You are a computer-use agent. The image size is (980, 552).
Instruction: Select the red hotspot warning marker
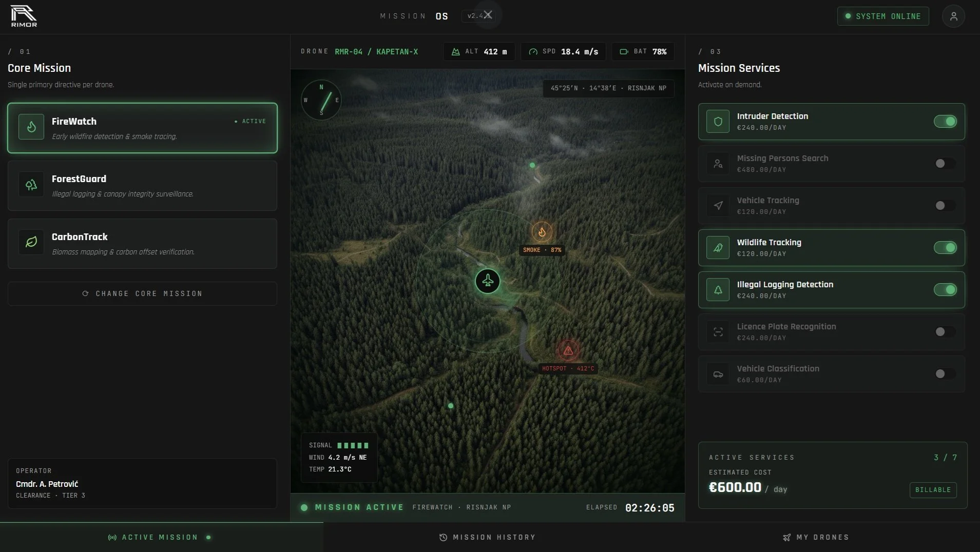568,350
